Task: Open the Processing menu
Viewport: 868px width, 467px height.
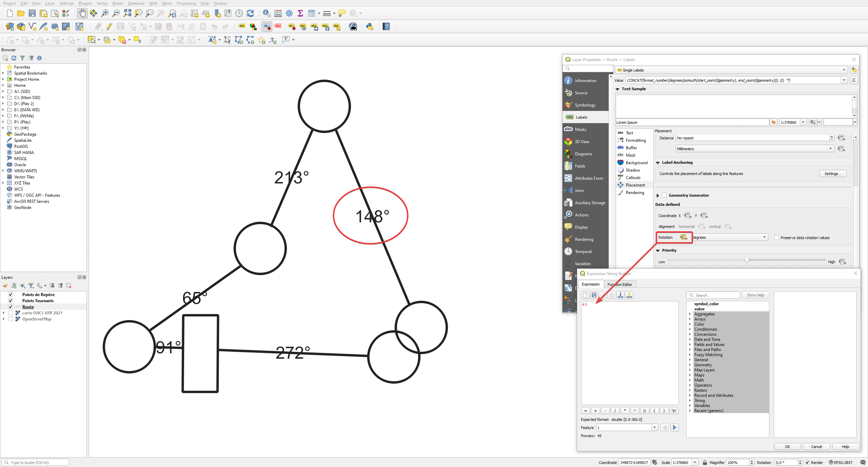Action: (x=186, y=3)
